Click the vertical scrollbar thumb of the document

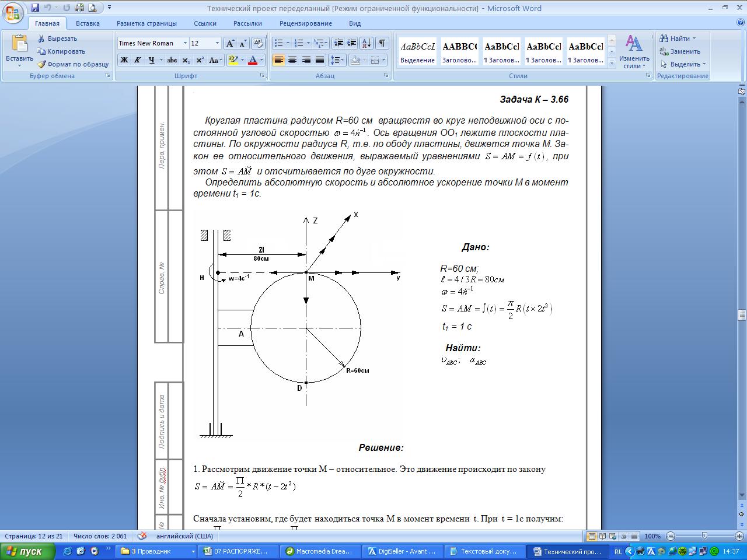[x=742, y=315]
